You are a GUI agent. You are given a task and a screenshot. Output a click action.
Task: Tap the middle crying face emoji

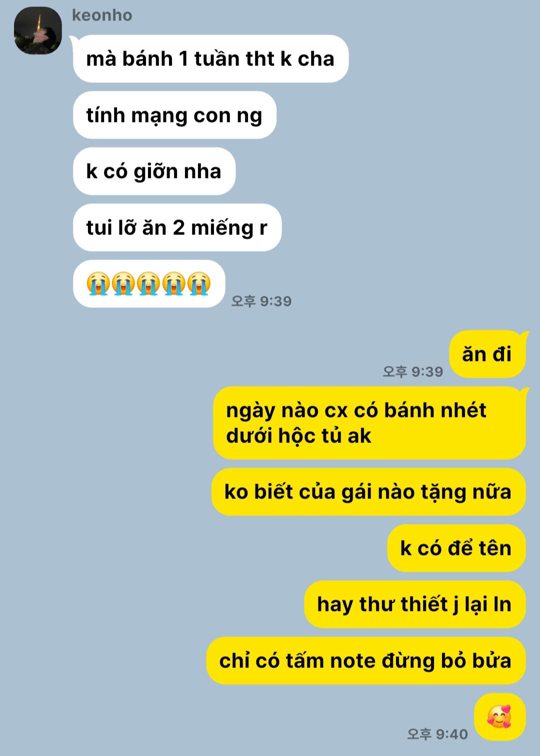point(148,283)
